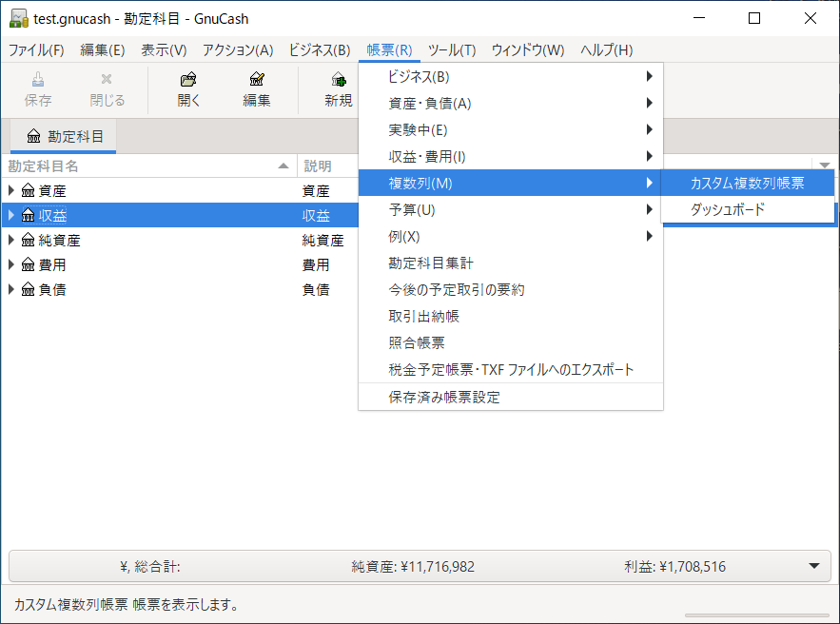Screen dimensions: 840x624
Task: Open the ツール(T) menu
Action: [x=452, y=49]
